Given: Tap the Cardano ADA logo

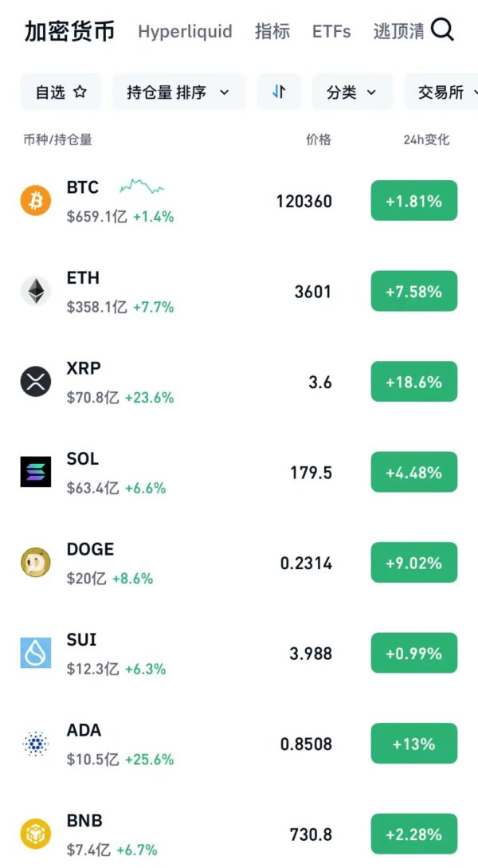Looking at the screenshot, I should 36,744.
